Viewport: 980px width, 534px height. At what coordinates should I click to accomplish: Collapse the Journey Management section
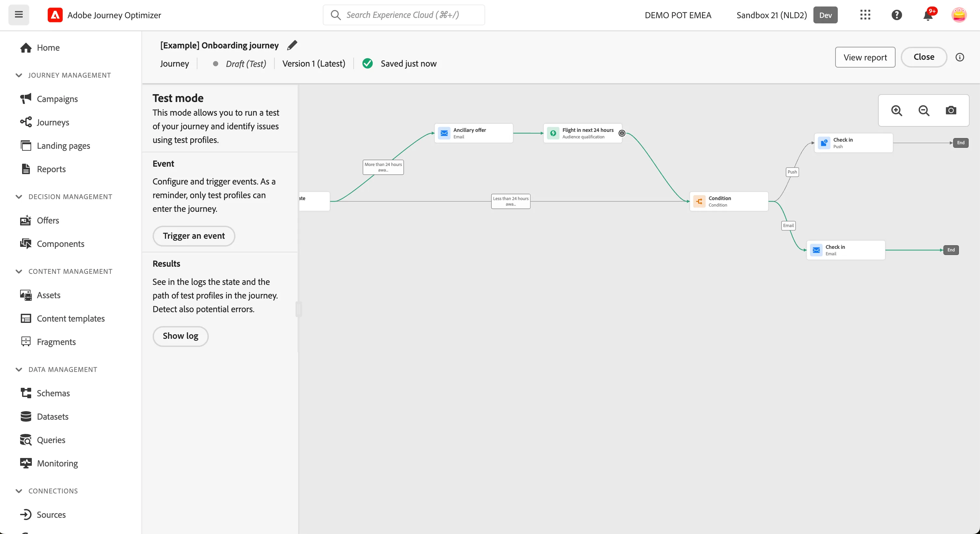pos(19,75)
